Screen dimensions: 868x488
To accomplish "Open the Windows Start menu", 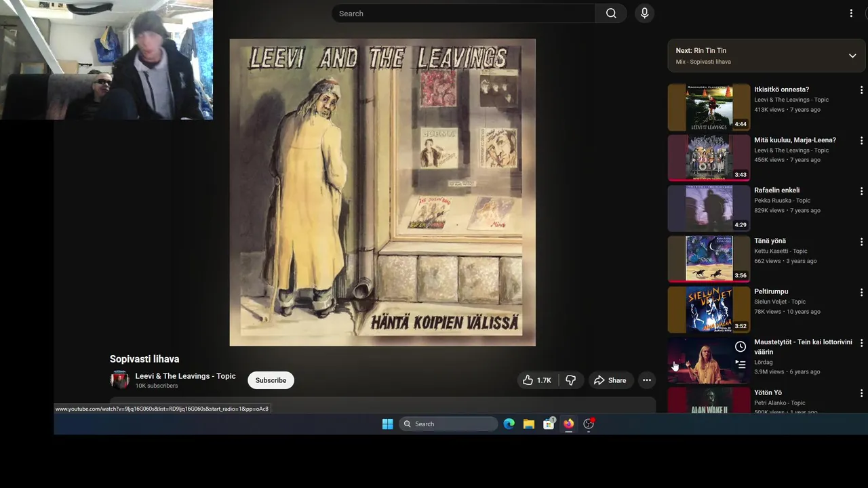I will [x=387, y=424].
